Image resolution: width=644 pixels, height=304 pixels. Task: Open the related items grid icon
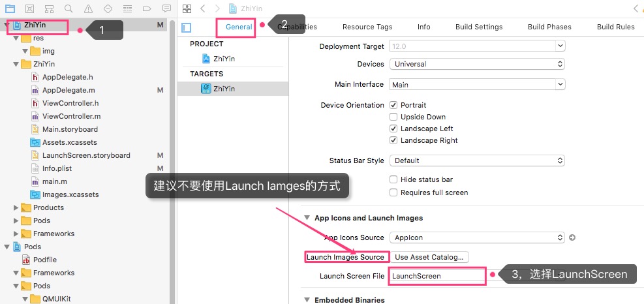tap(187, 8)
